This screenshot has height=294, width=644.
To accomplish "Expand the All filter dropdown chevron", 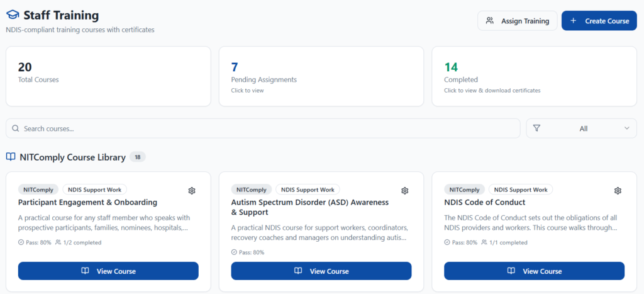I will [627, 128].
